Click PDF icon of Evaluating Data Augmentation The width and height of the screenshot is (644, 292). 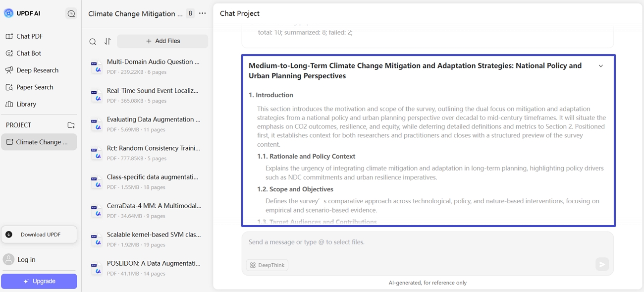coord(97,124)
